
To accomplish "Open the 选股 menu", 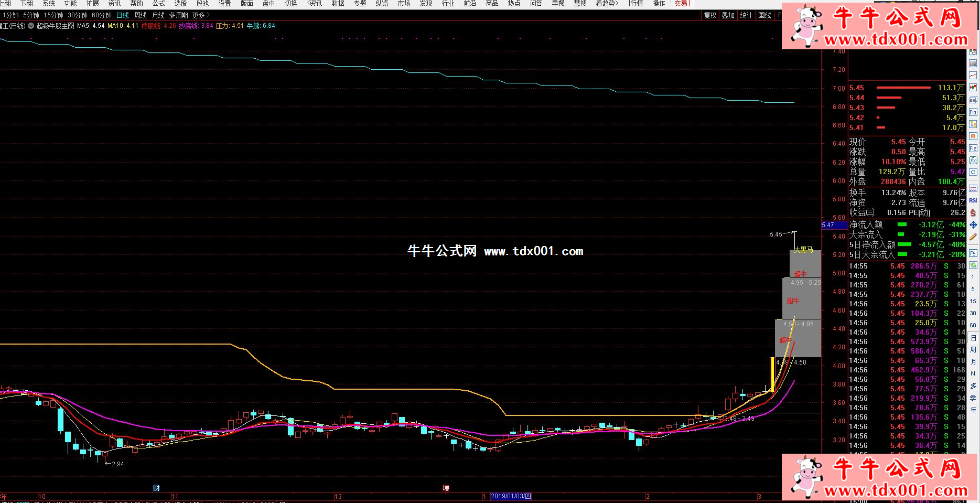I will 180,3.
